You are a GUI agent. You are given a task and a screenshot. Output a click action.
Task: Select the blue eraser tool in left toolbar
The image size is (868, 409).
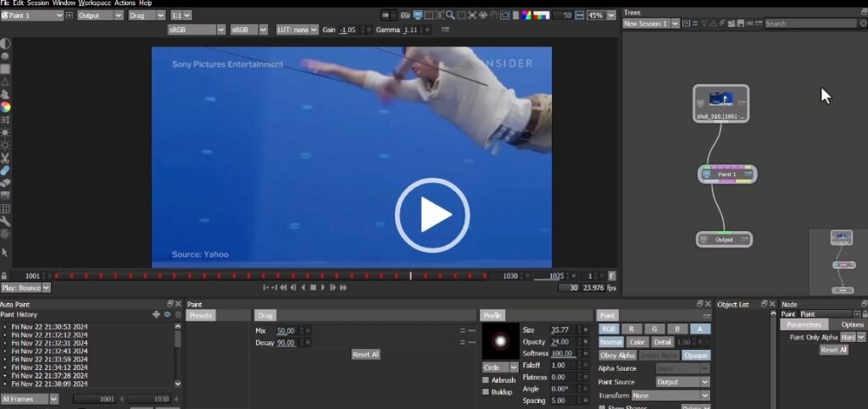click(x=5, y=170)
